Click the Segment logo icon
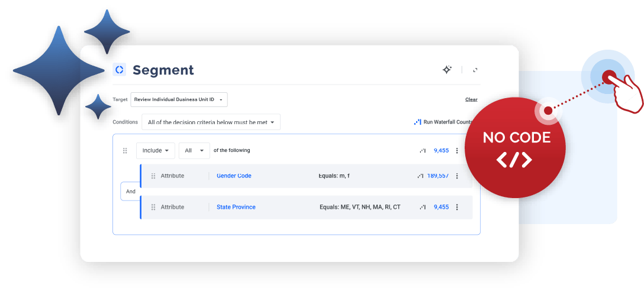 click(x=120, y=70)
